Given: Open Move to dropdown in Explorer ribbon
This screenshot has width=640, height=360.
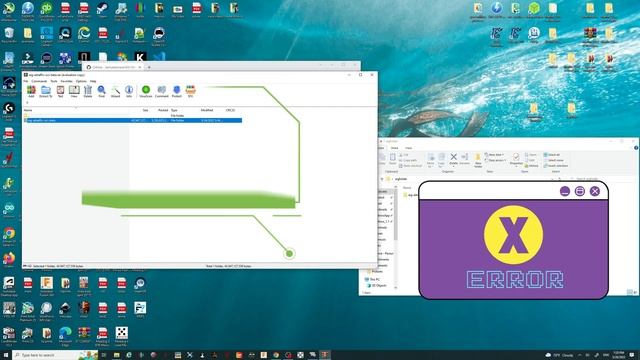Looking at the screenshot, I should point(431,160).
